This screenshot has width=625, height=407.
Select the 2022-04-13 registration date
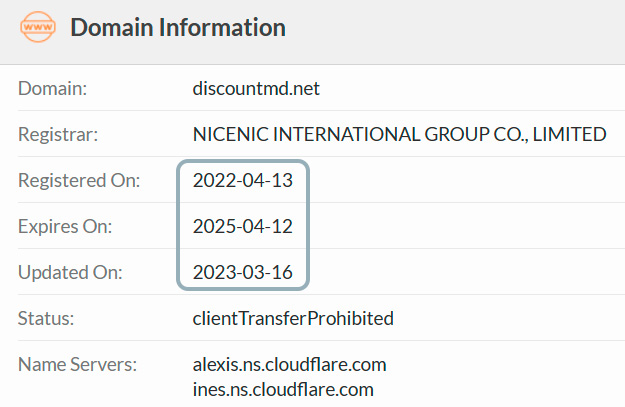click(x=243, y=180)
